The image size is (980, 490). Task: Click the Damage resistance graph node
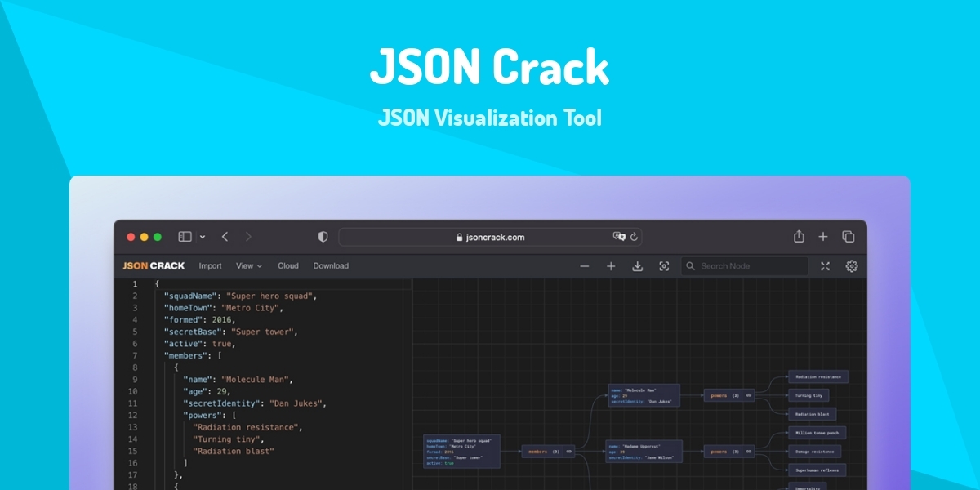click(814, 451)
